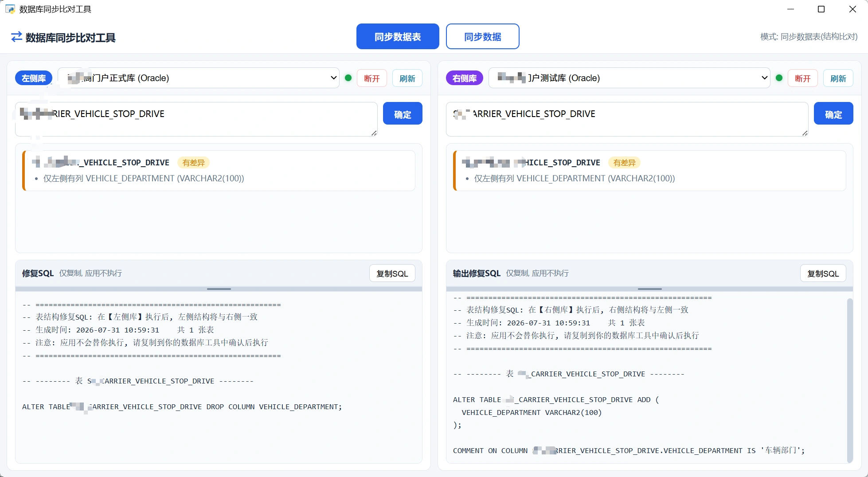Click the right connection status green dot
This screenshot has width=868, height=477.
click(x=779, y=78)
